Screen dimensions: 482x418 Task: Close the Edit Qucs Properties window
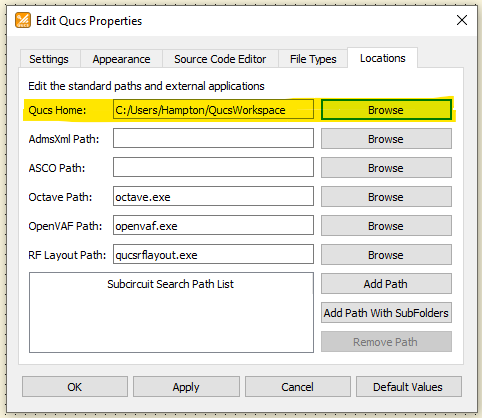[x=462, y=20]
